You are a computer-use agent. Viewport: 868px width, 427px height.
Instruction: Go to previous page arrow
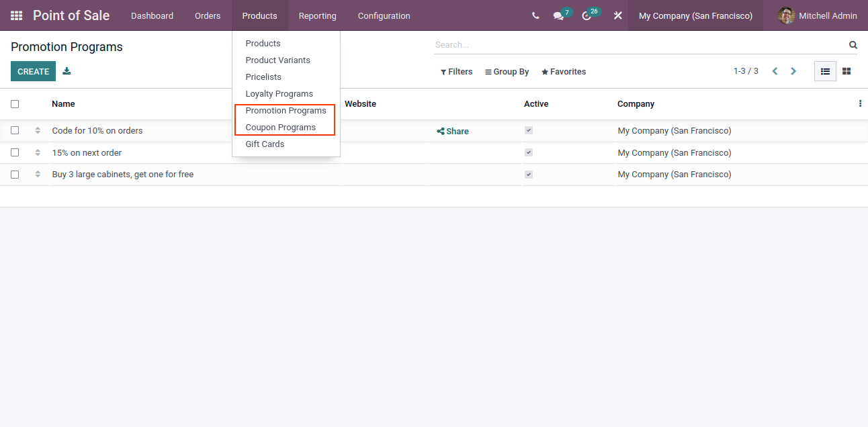click(x=775, y=71)
